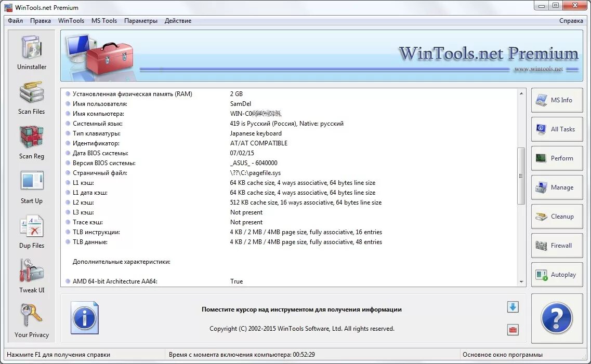Click the small red toolbox icon
Image resolution: width=591 pixels, height=364 pixels.
click(513, 330)
